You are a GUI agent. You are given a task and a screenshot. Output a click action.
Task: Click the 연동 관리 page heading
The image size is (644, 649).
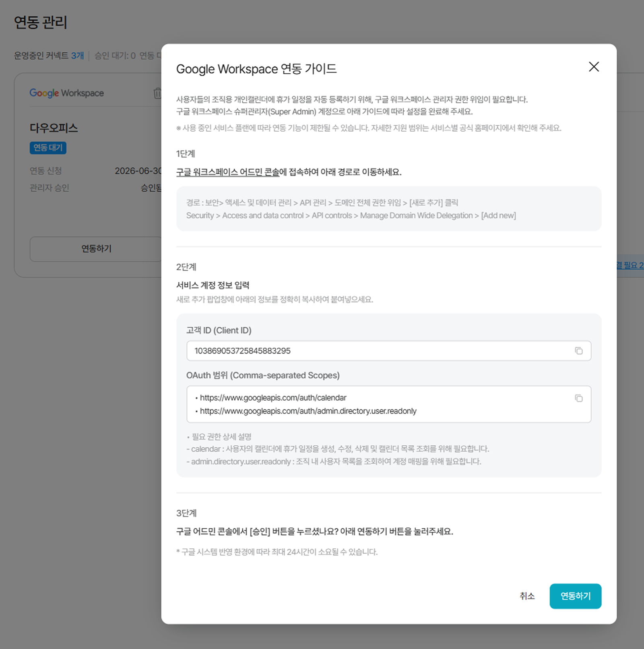point(40,22)
